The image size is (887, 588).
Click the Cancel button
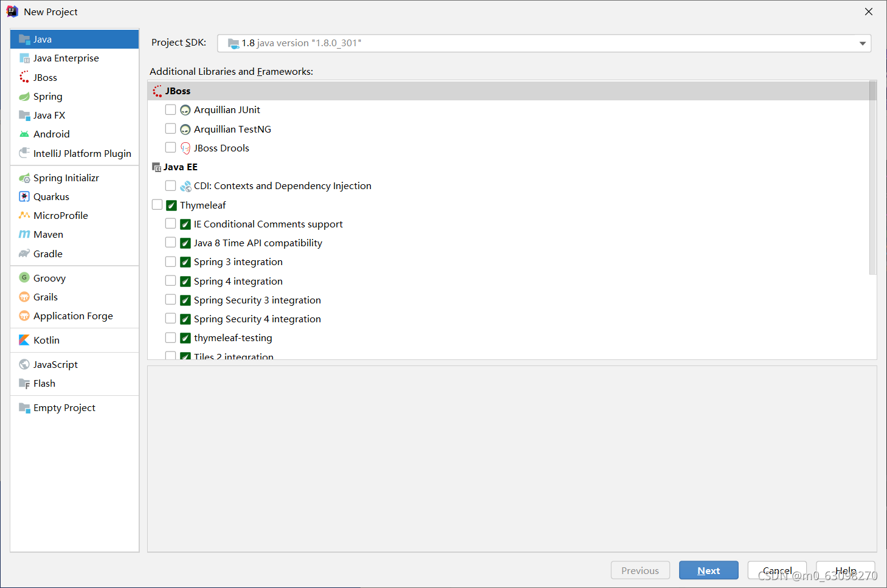tap(777, 570)
